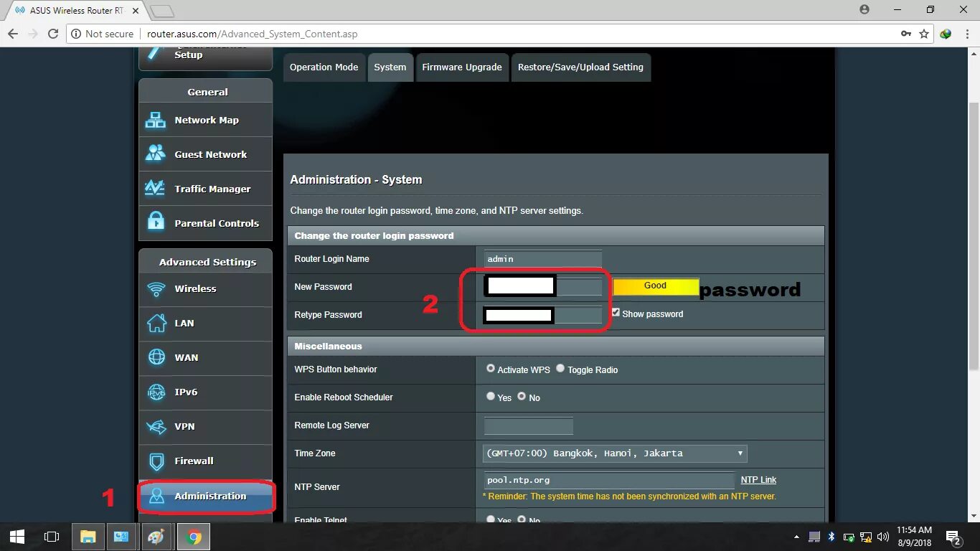Open the Paint app on taskbar
This screenshot has width=980, height=551.
pyautogui.click(x=156, y=536)
